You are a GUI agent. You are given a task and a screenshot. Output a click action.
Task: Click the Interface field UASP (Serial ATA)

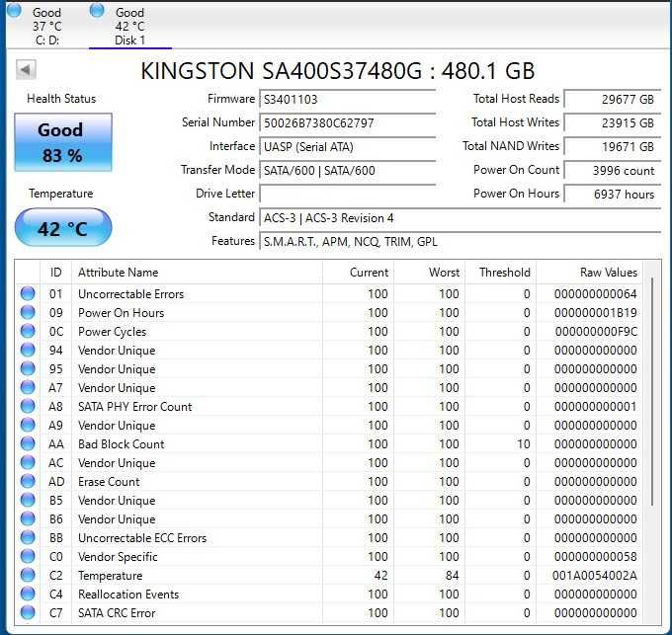[x=348, y=147]
